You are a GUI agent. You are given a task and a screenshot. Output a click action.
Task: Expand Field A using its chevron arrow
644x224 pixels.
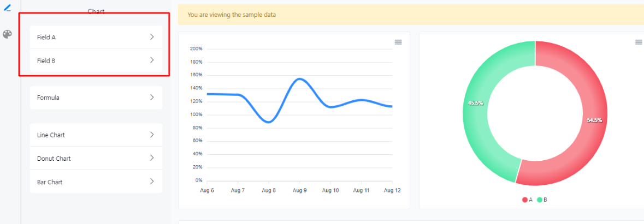152,37
